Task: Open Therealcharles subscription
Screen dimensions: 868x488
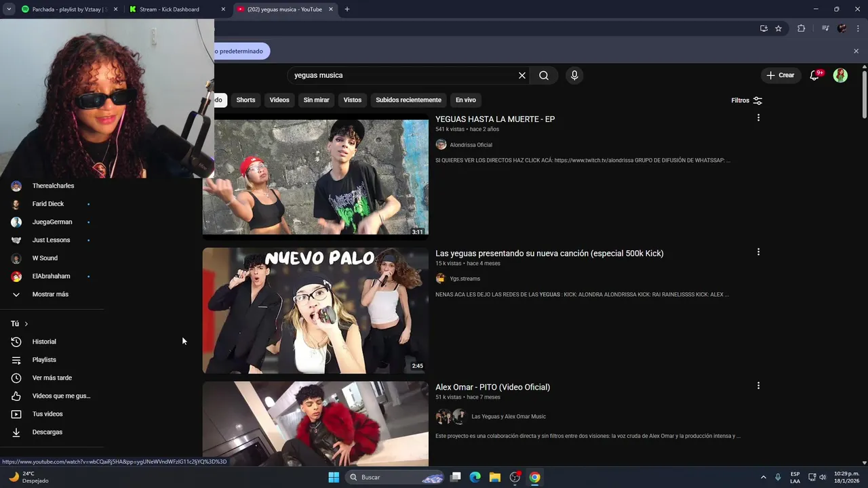Action: [x=52, y=186]
